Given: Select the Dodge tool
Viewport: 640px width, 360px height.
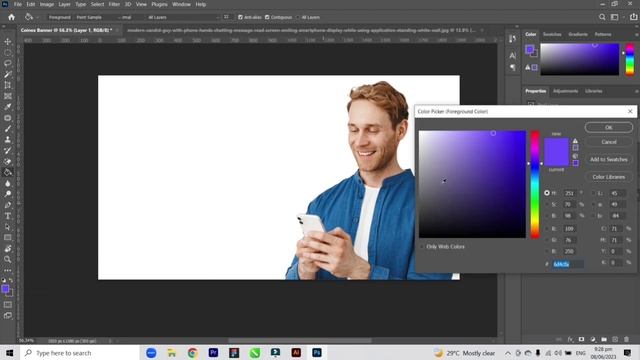Looking at the screenshot, I should (x=8, y=194).
